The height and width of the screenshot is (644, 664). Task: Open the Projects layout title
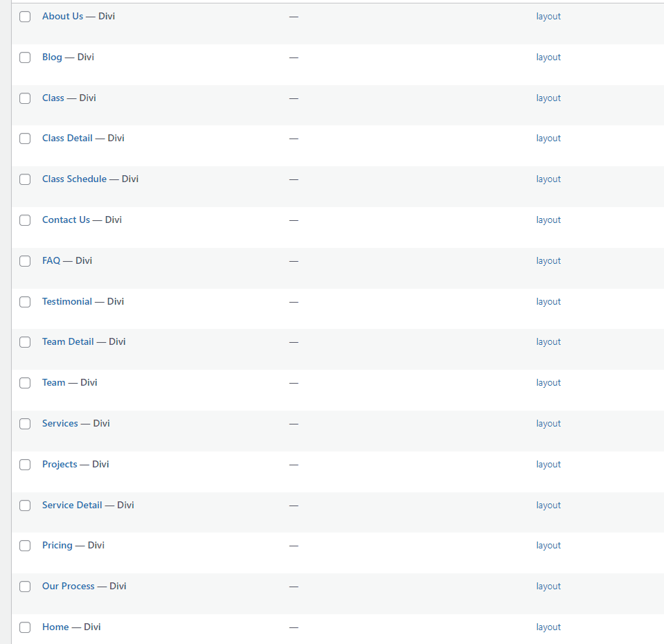pyautogui.click(x=60, y=464)
